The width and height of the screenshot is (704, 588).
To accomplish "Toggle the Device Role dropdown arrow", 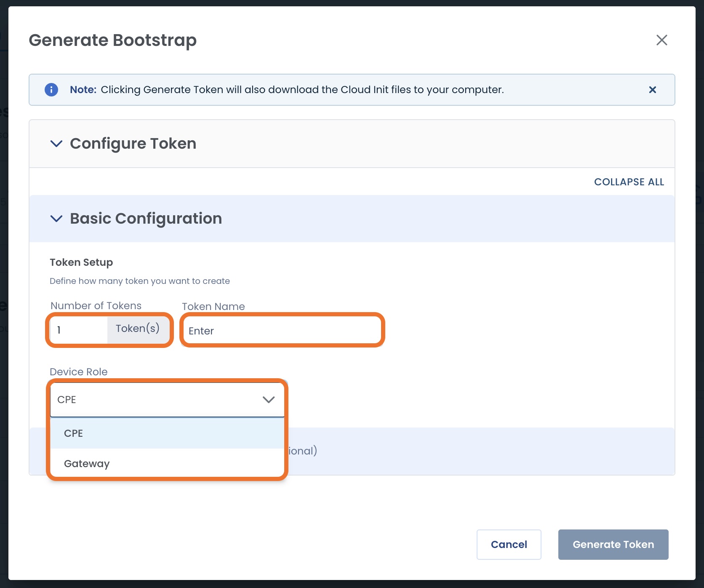I will click(x=269, y=399).
